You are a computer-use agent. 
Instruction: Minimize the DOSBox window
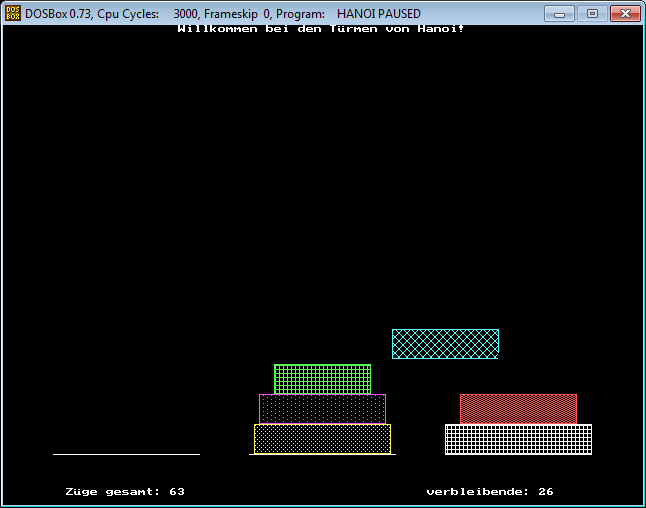(x=559, y=13)
